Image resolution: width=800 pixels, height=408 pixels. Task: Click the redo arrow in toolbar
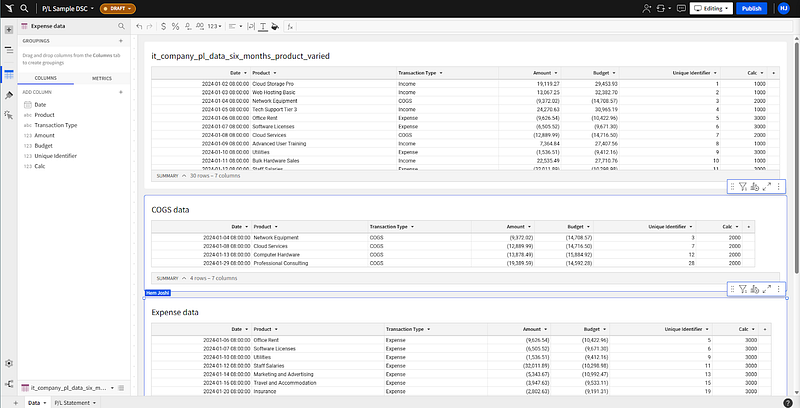pyautogui.click(x=149, y=27)
